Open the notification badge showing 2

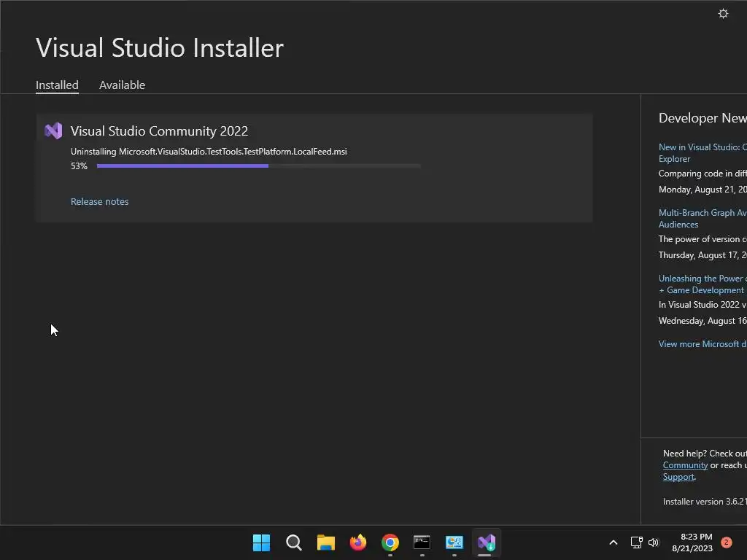(726, 542)
